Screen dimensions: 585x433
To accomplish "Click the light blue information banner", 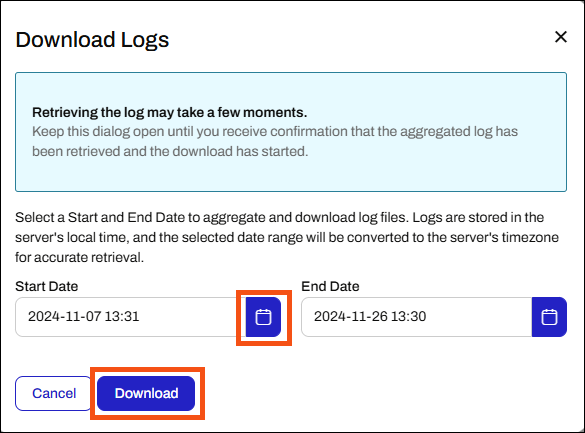I will 291,132.
